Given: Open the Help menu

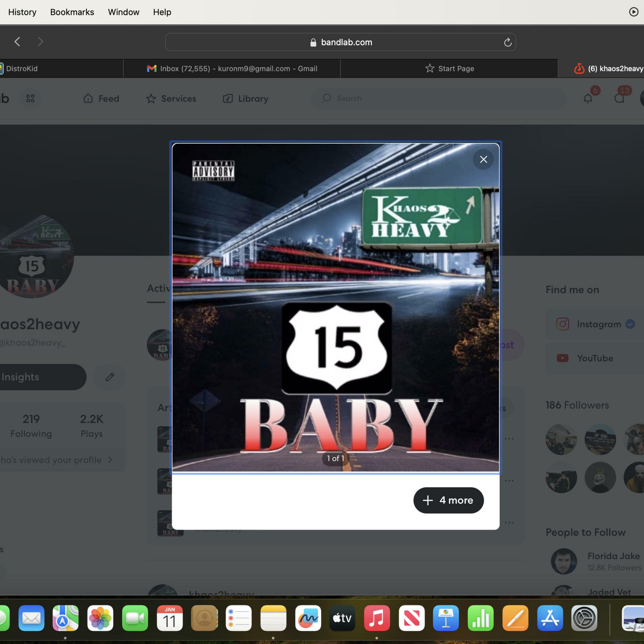Looking at the screenshot, I should [x=162, y=12].
